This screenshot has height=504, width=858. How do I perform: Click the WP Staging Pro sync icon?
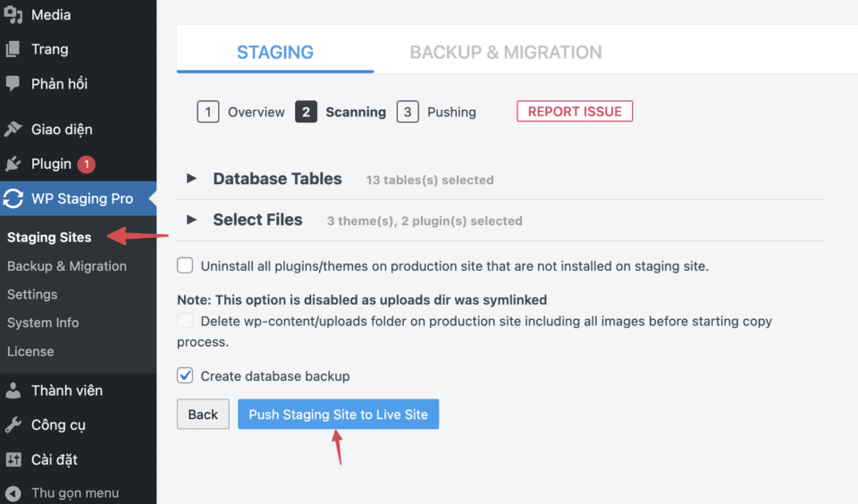(13, 198)
